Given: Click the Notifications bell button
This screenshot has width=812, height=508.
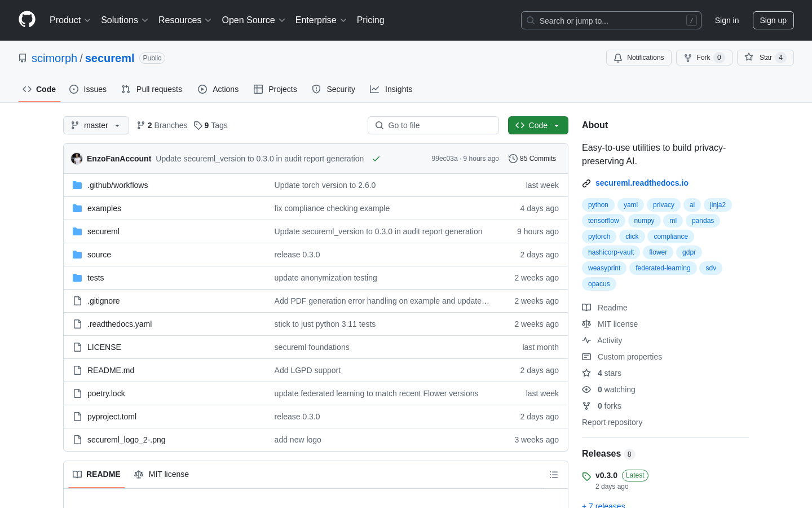Looking at the screenshot, I should tap(639, 58).
